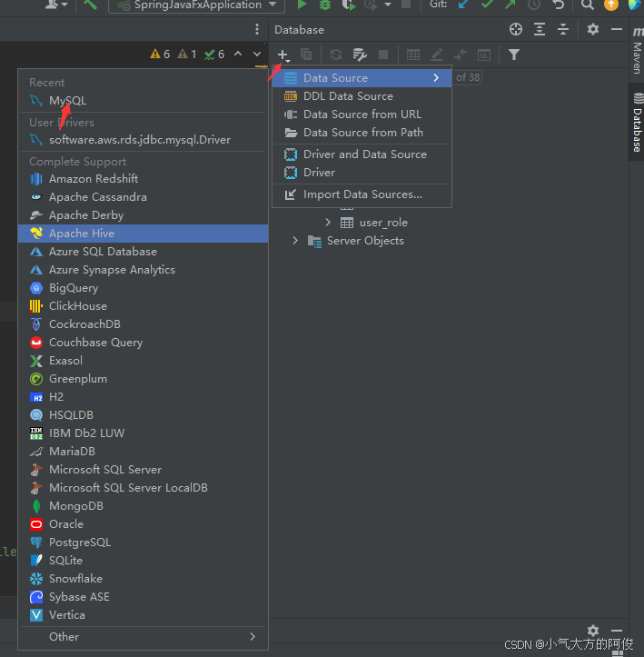
Task: Open Database panel settings gear
Action: click(x=592, y=29)
